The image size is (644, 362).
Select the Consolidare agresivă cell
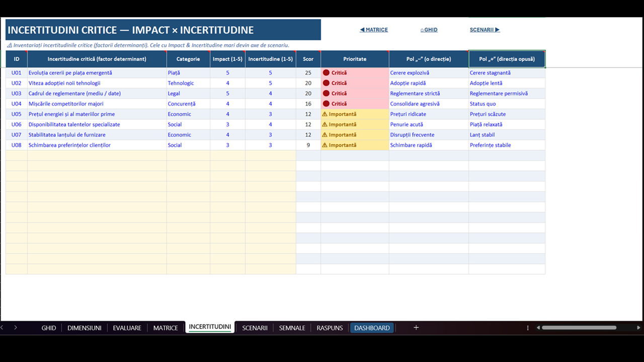pyautogui.click(x=429, y=104)
